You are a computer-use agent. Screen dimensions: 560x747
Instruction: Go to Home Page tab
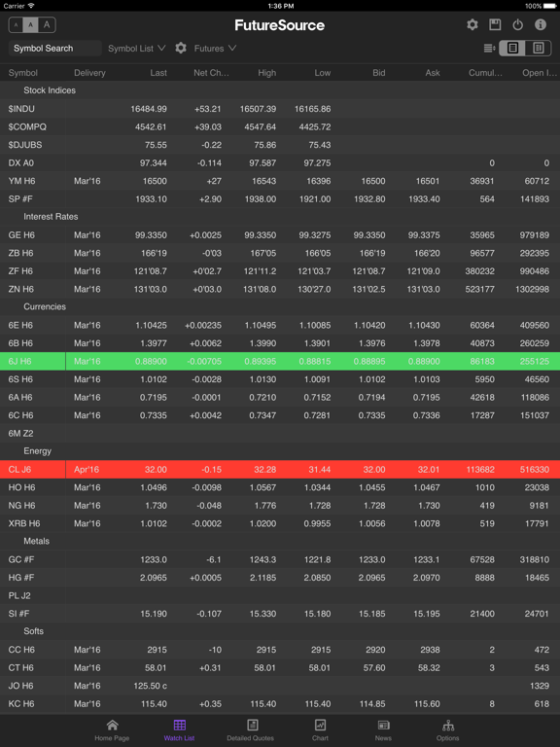(112, 730)
